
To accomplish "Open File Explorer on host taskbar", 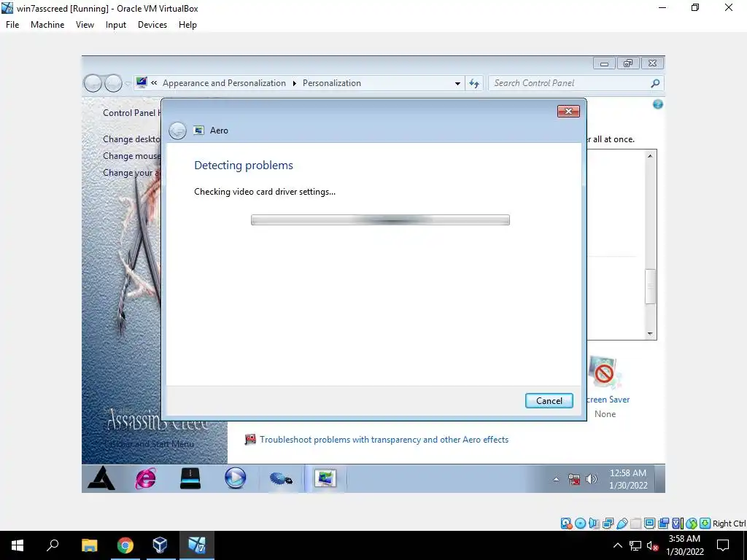I will click(89, 545).
